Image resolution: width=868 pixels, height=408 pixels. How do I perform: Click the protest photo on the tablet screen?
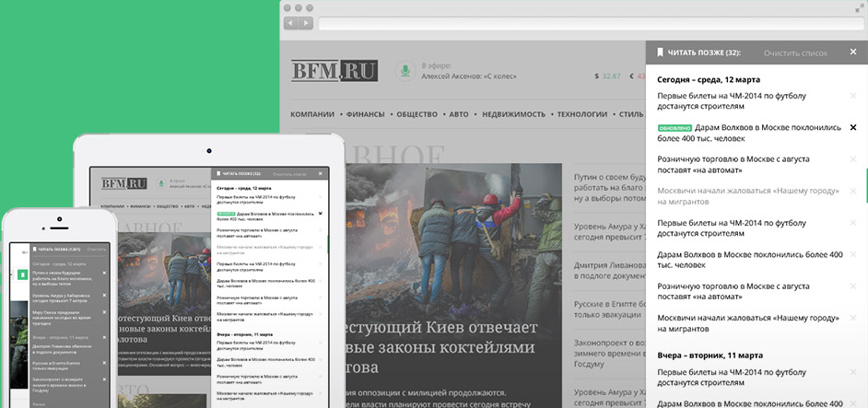click(164, 274)
